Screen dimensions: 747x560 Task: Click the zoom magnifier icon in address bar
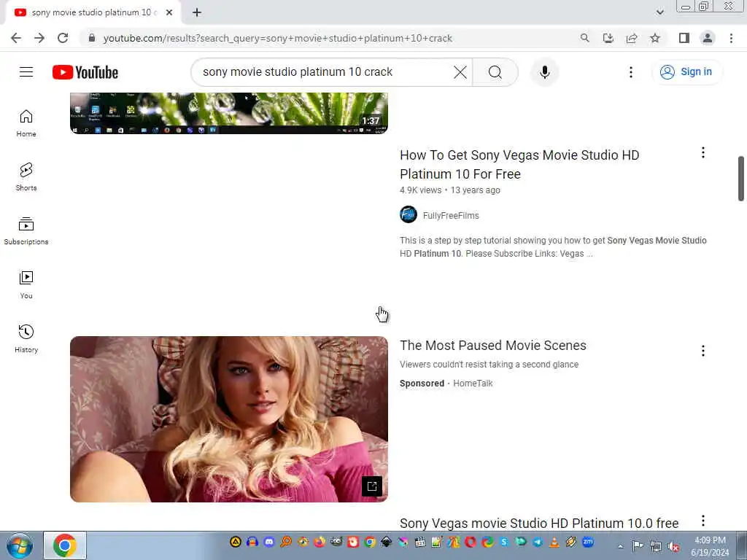click(584, 38)
